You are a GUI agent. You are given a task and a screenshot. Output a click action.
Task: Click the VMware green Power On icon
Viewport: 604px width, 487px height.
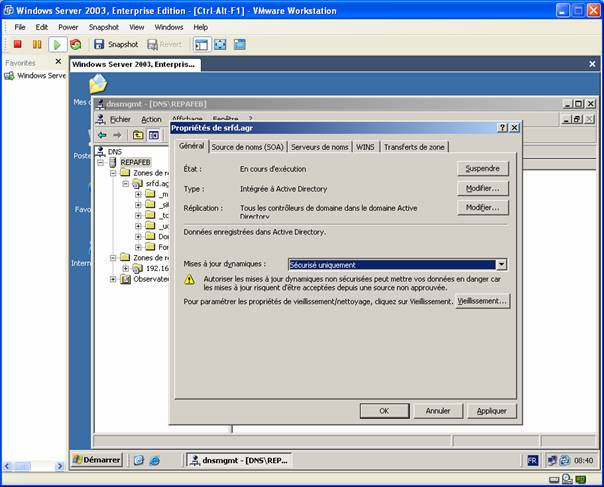[x=57, y=45]
